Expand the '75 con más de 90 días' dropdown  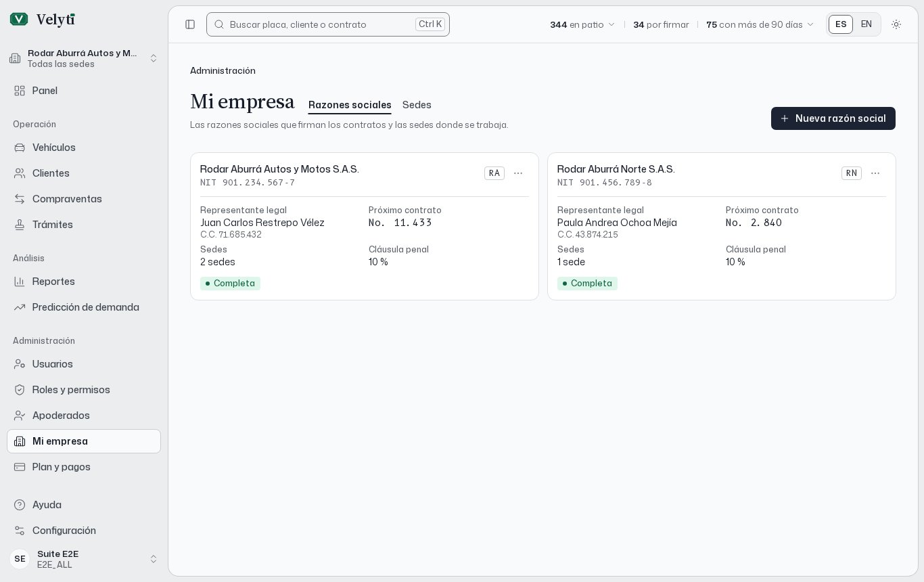760,24
